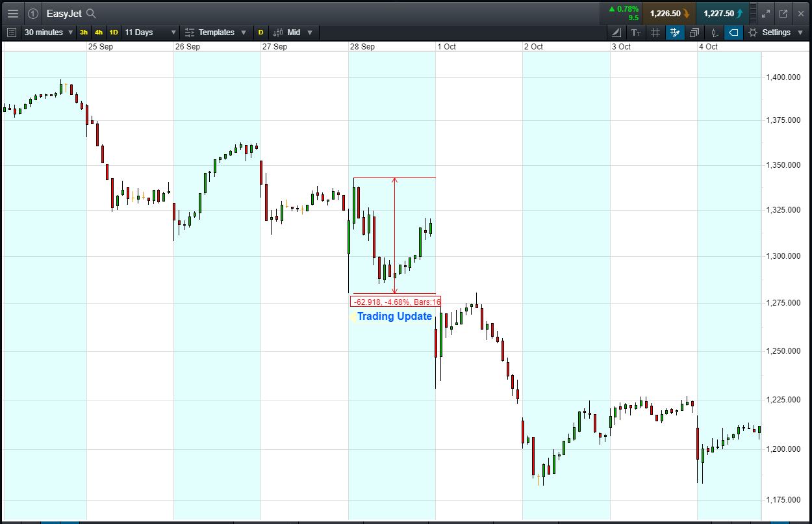812x524 pixels.
Task: Click the 2 Oct date label
Action: 533,47
